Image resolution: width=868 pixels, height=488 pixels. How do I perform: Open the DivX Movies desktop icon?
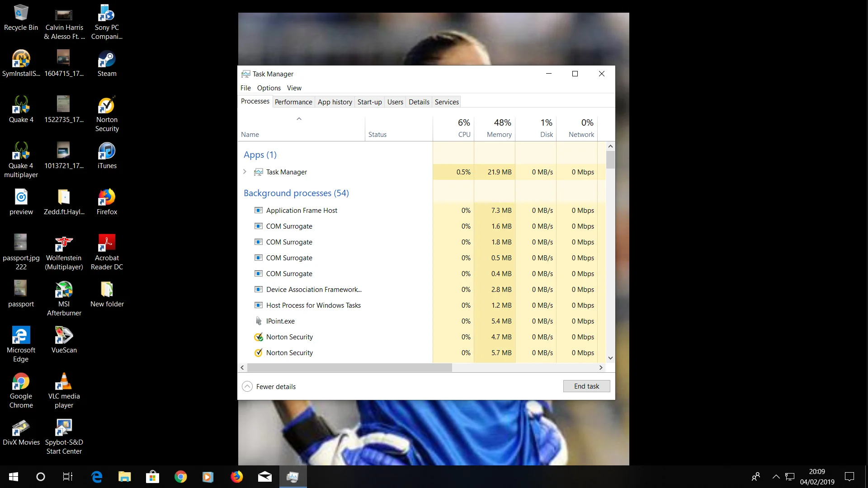coord(21,432)
